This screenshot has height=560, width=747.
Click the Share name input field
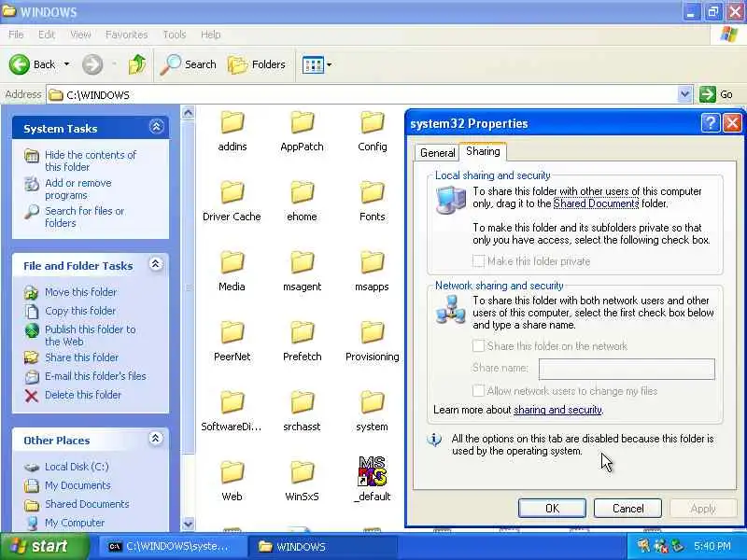627,369
